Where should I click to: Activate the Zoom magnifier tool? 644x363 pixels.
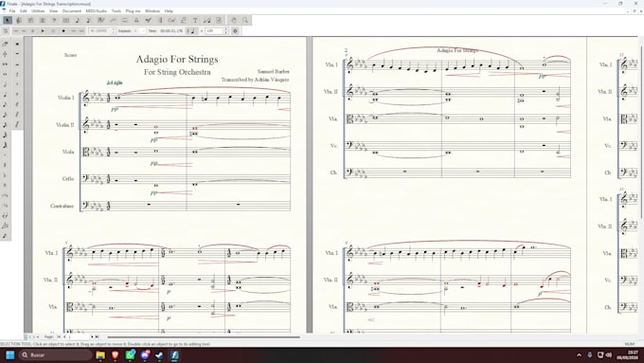coord(245,20)
